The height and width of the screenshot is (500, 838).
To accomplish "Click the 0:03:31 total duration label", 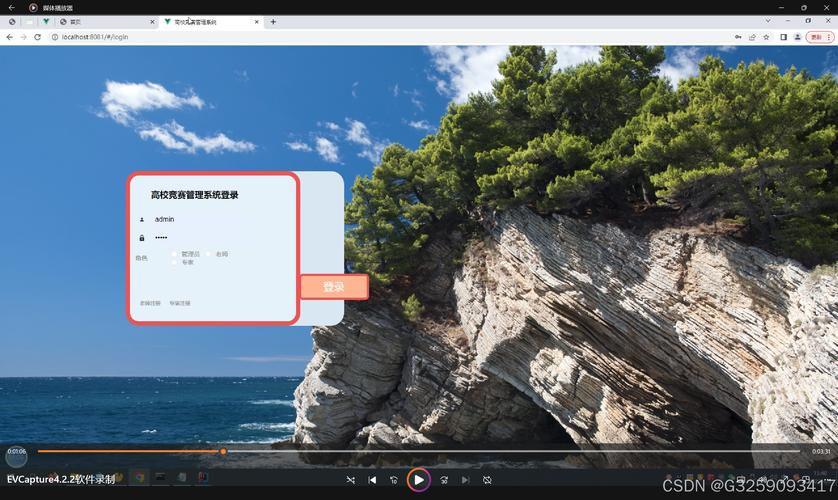I will pos(821,451).
